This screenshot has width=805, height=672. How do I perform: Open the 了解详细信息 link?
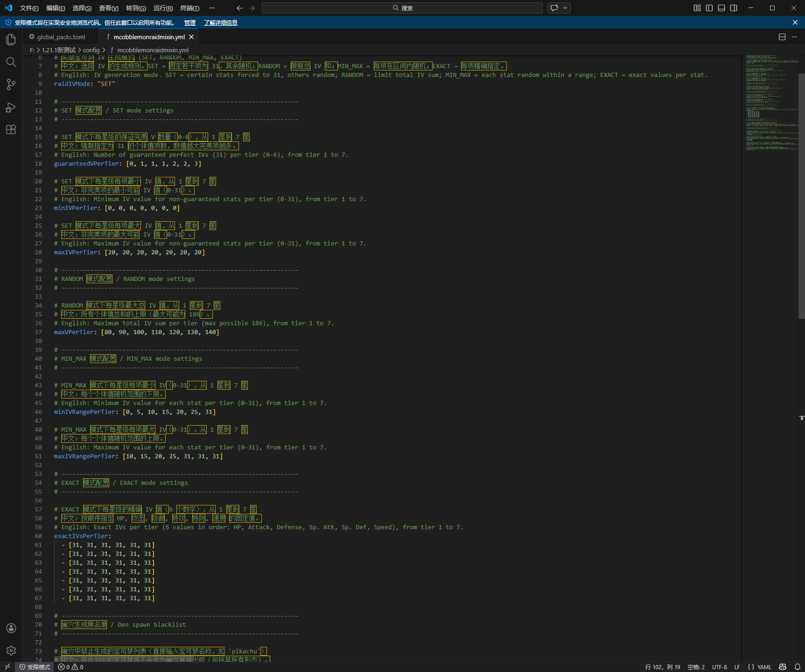click(220, 23)
